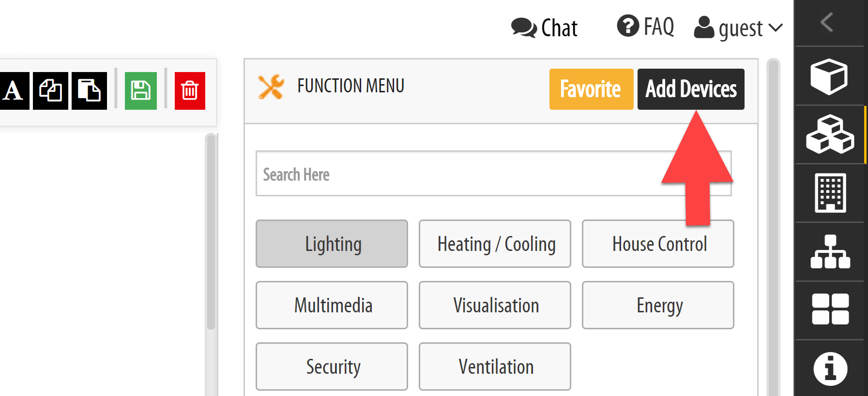Click the paste icon in toolbar
This screenshot has width=868, height=396.
pyautogui.click(x=89, y=91)
